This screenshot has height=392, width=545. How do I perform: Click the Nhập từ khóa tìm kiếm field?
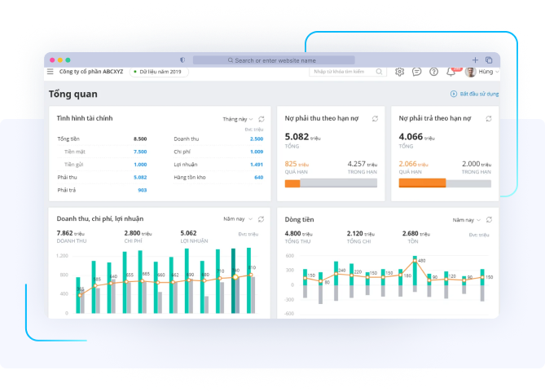click(x=348, y=72)
